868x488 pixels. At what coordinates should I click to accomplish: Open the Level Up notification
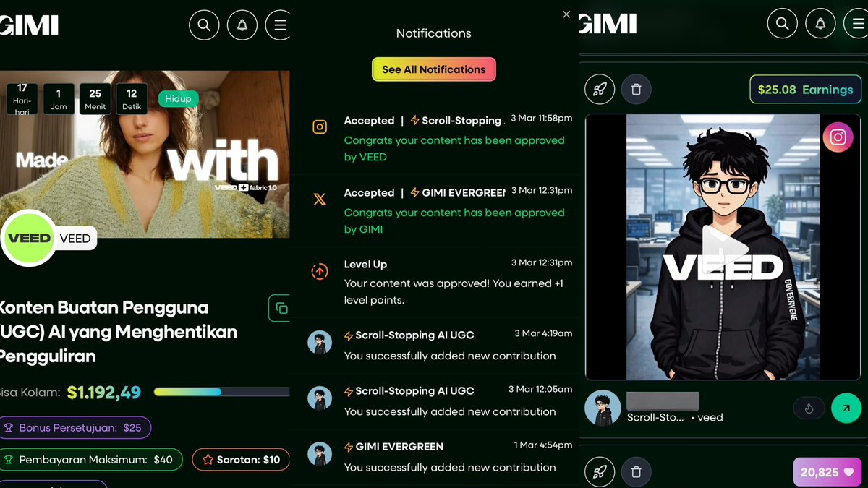(434, 282)
